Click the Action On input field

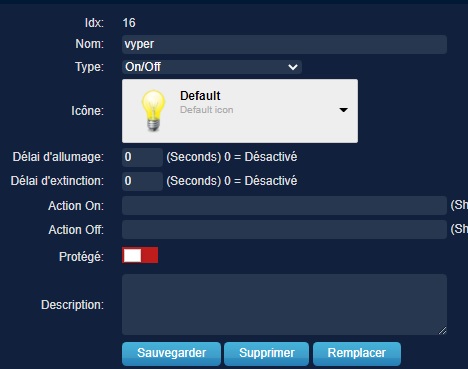[284, 205]
